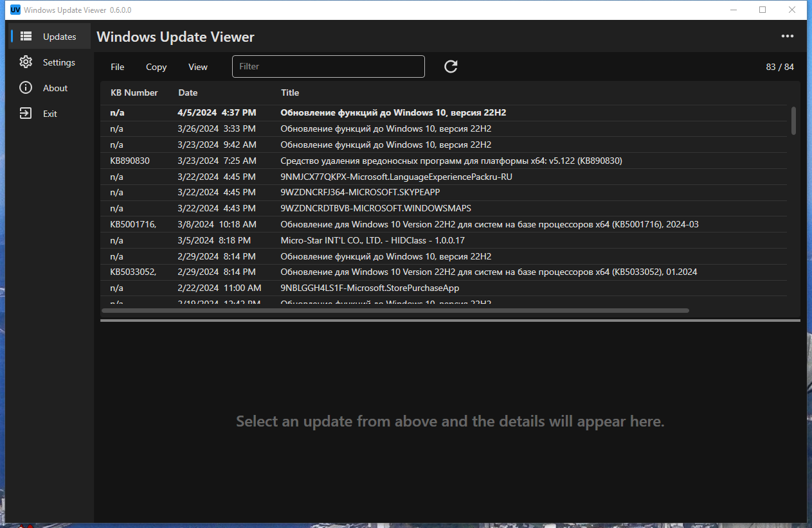Image resolution: width=812 pixels, height=528 pixels.
Task: Click the update title ending KB5033052, 01.2024
Action: coord(489,272)
